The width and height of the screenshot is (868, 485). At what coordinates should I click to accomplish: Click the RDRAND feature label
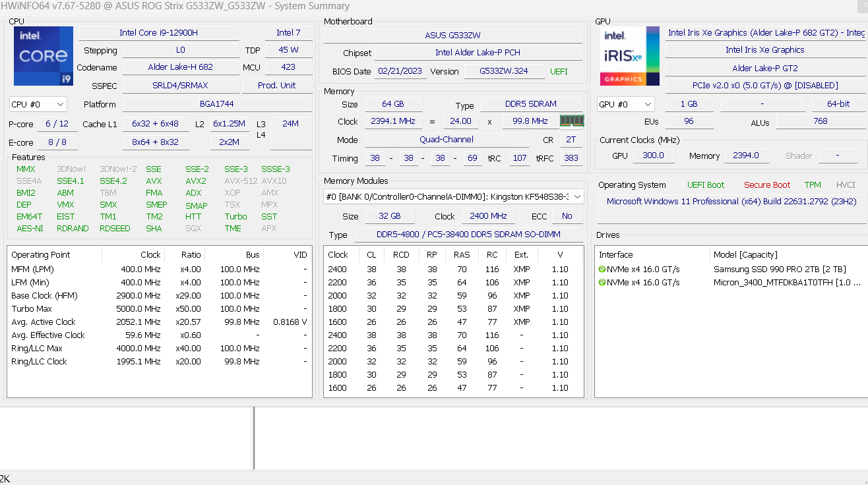coord(73,229)
